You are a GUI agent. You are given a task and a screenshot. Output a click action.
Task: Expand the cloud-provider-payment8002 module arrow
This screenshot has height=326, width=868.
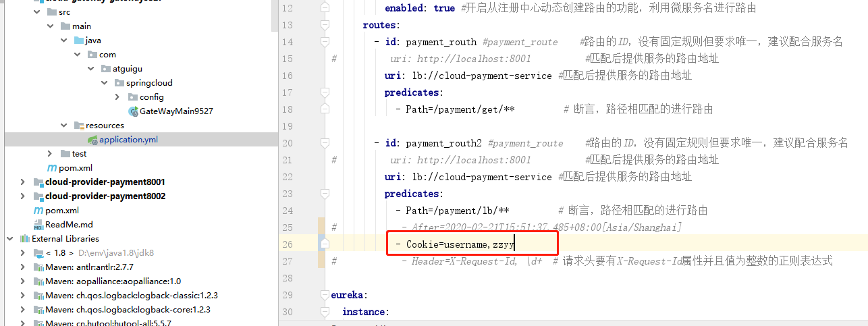pyautogui.click(x=23, y=196)
